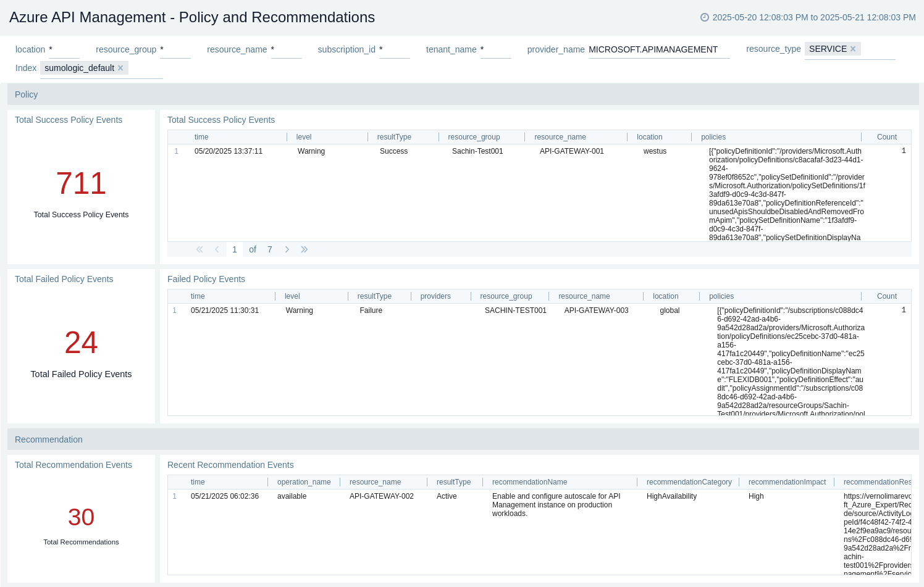Select the 05/20/2025 13:37:11 time cell

(229, 151)
